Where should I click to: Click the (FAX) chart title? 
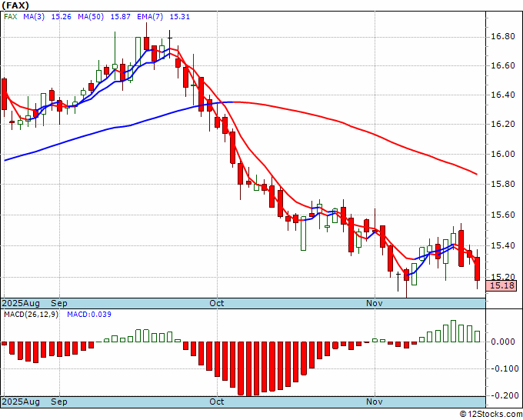pyautogui.click(x=15, y=5)
